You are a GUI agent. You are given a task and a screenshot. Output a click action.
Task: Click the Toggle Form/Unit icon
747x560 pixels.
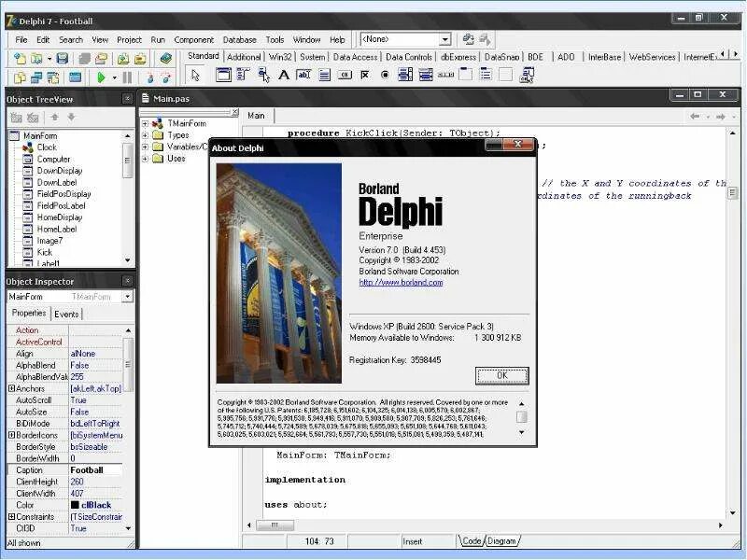click(53, 77)
